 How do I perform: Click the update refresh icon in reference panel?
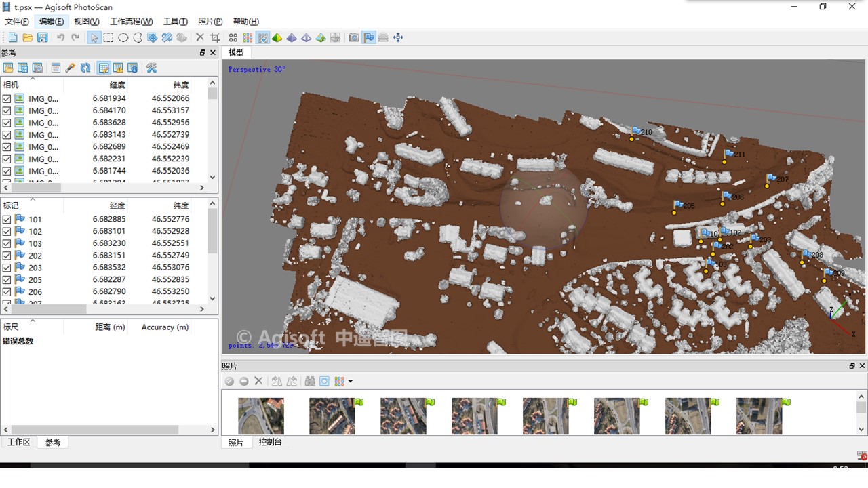85,68
